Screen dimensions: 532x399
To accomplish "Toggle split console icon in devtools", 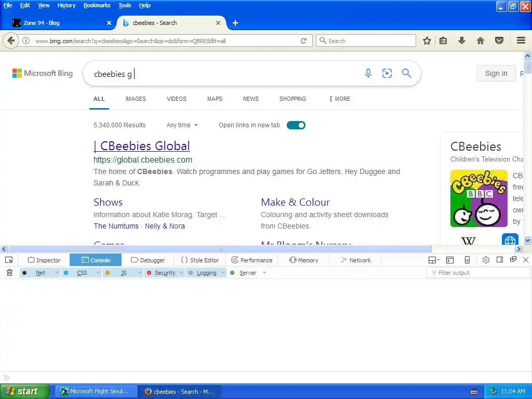I will pos(450,260).
